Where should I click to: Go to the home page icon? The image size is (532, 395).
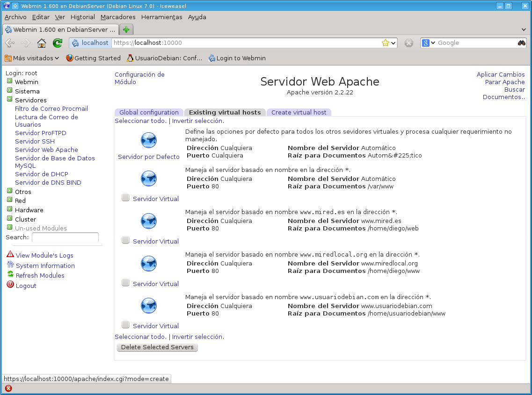(41, 43)
